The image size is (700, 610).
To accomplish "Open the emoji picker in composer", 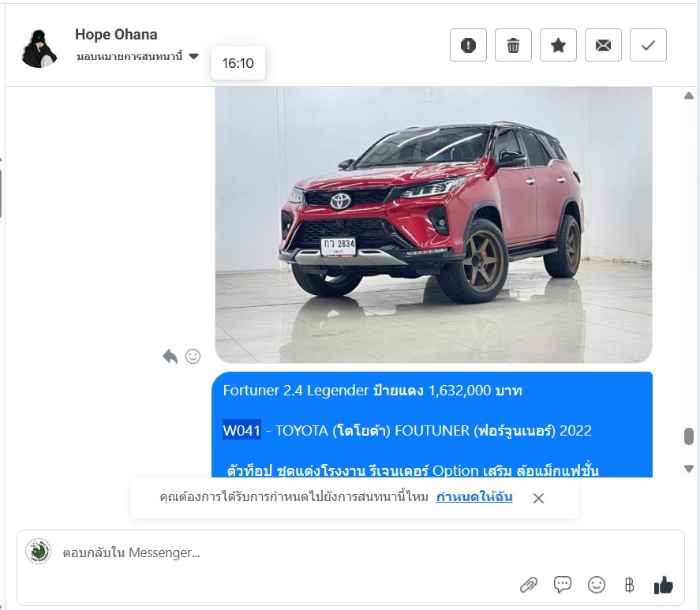I will (597, 585).
